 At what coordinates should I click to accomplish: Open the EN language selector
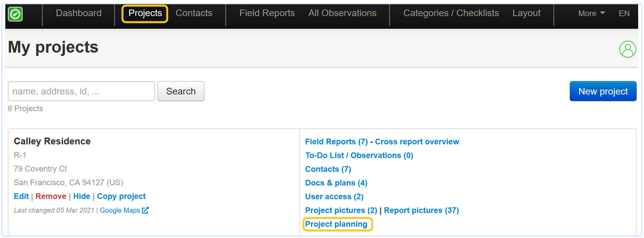(x=624, y=14)
